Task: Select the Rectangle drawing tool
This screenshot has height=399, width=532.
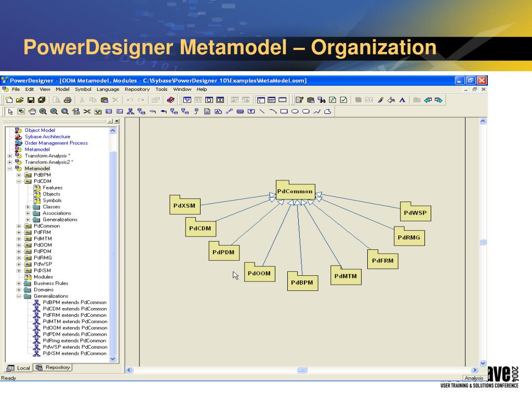Action: pyautogui.click(x=284, y=111)
